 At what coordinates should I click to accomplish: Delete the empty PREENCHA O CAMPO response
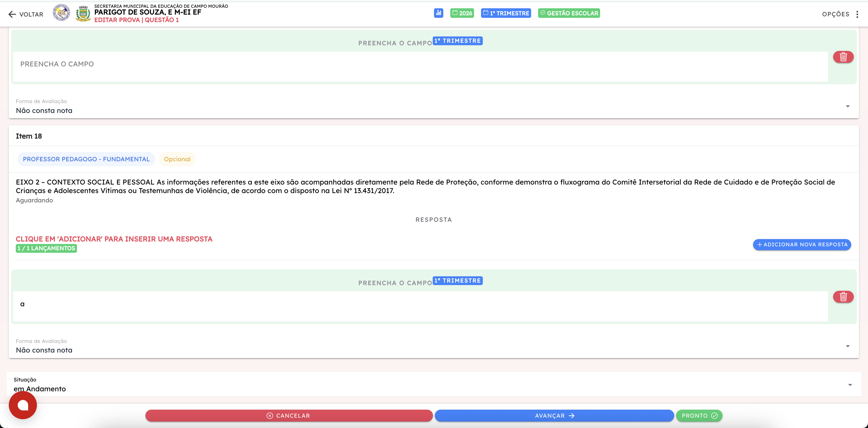click(843, 57)
